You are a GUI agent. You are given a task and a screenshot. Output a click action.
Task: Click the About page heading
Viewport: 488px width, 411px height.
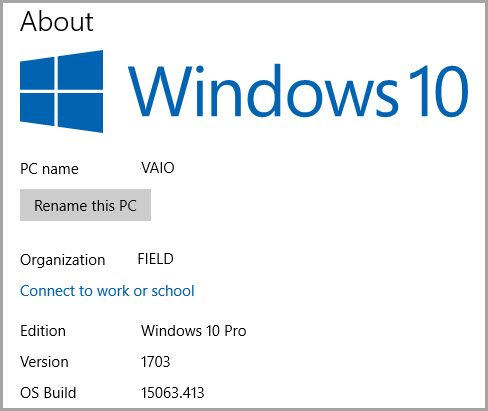(x=57, y=22)
